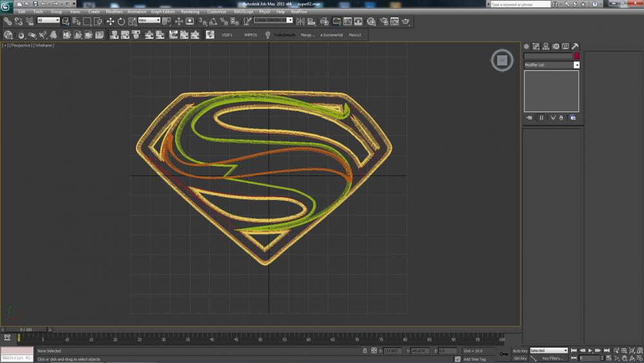The image size is (644, 363).
Task: Toggle Pin Stack button
Action: [x=529, y=118]
